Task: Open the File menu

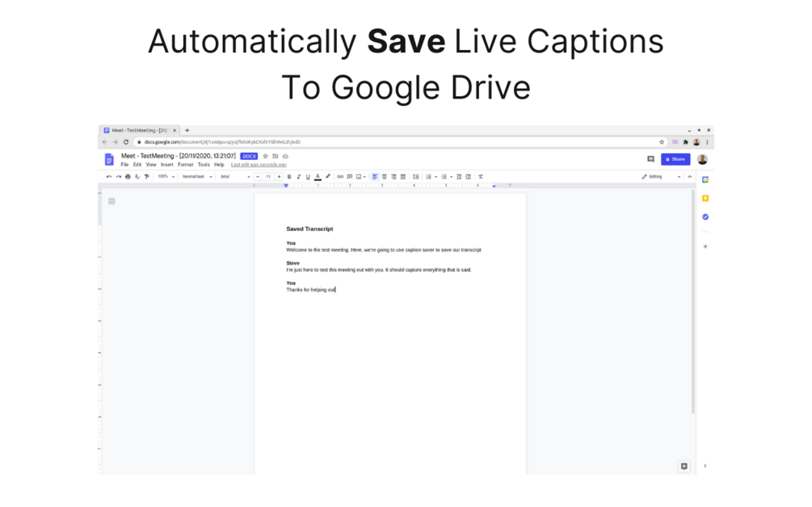Action: (x=124, y=165)
